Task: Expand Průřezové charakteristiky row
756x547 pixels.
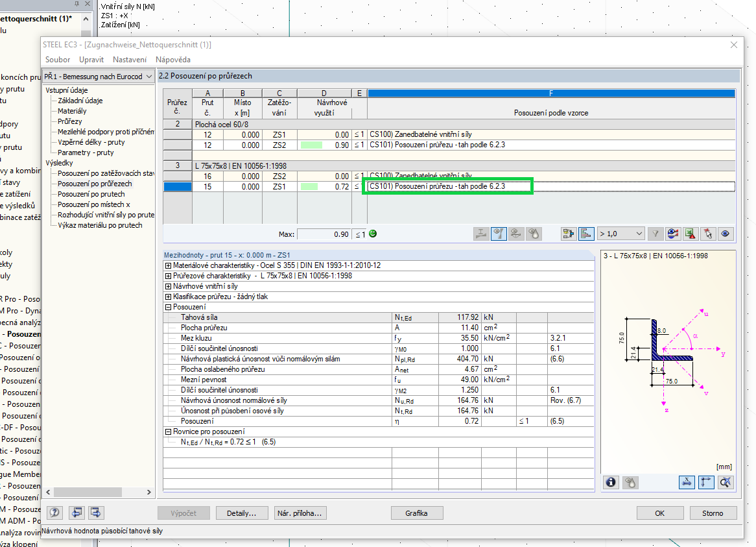Action: click(x=168, y=276)
